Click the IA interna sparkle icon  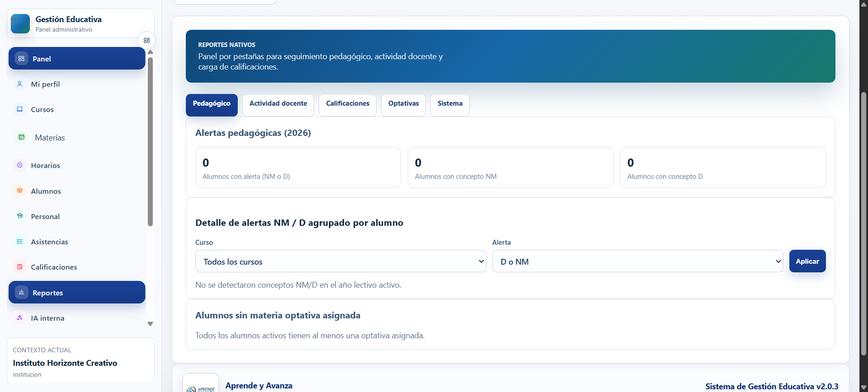coord(20,318)
